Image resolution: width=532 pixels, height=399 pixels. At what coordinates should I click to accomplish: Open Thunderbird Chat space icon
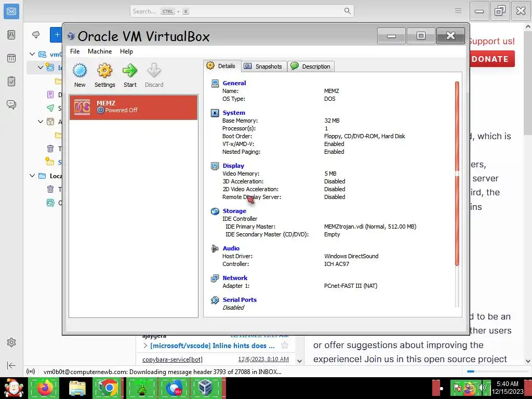pos(11,104)
